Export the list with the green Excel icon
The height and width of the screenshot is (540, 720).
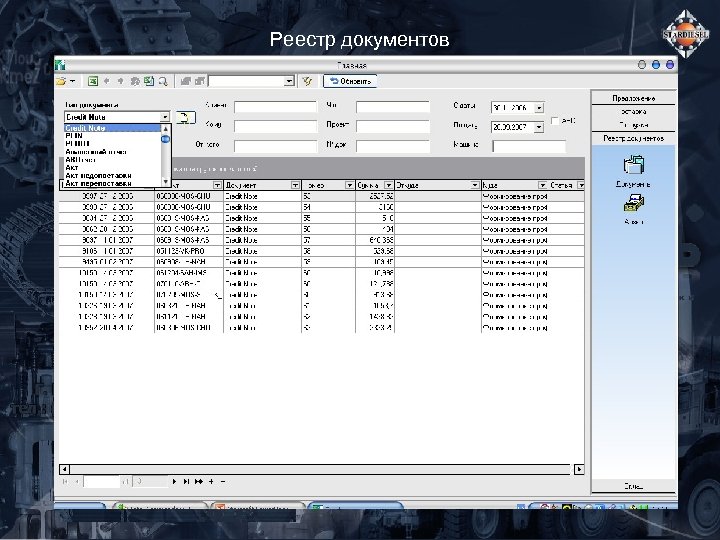pos(93,81)
